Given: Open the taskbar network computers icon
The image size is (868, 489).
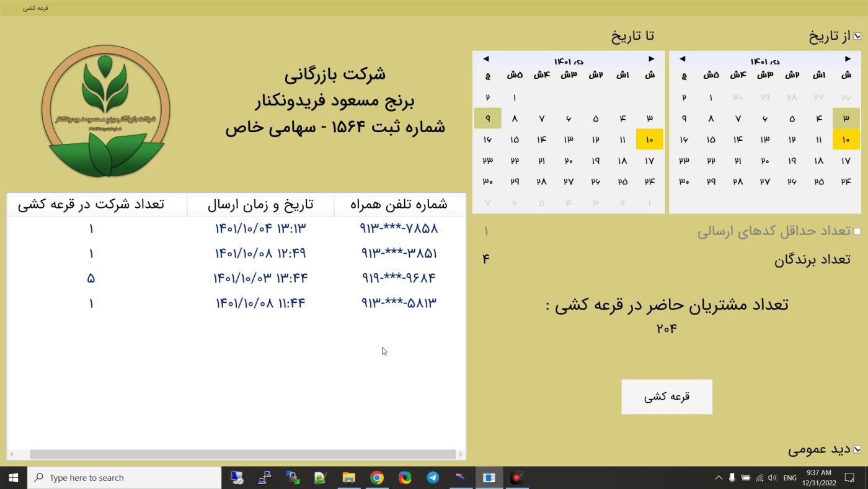Looking at the screenshot, I should [265, 478].
